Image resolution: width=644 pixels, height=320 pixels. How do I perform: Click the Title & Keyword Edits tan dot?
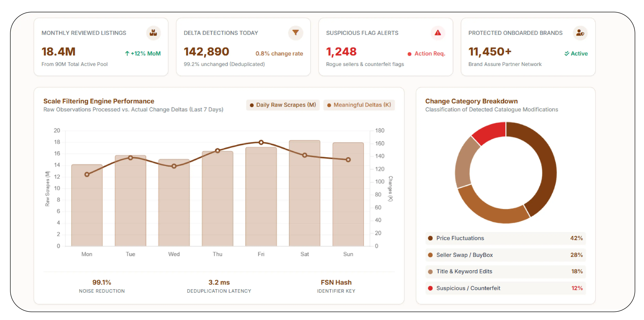(430, 272)
